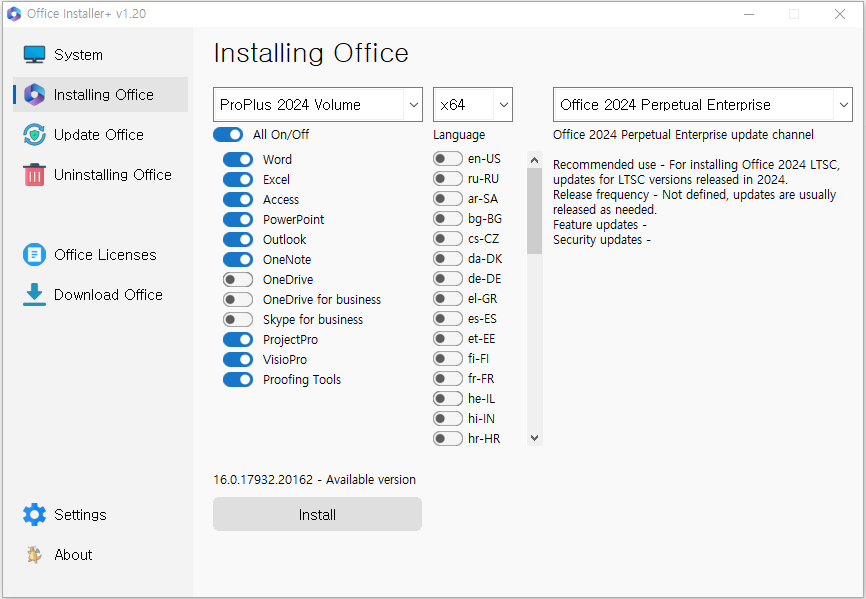
Task: Turn off the ProjectPro toggle
Action: (238, 340)
